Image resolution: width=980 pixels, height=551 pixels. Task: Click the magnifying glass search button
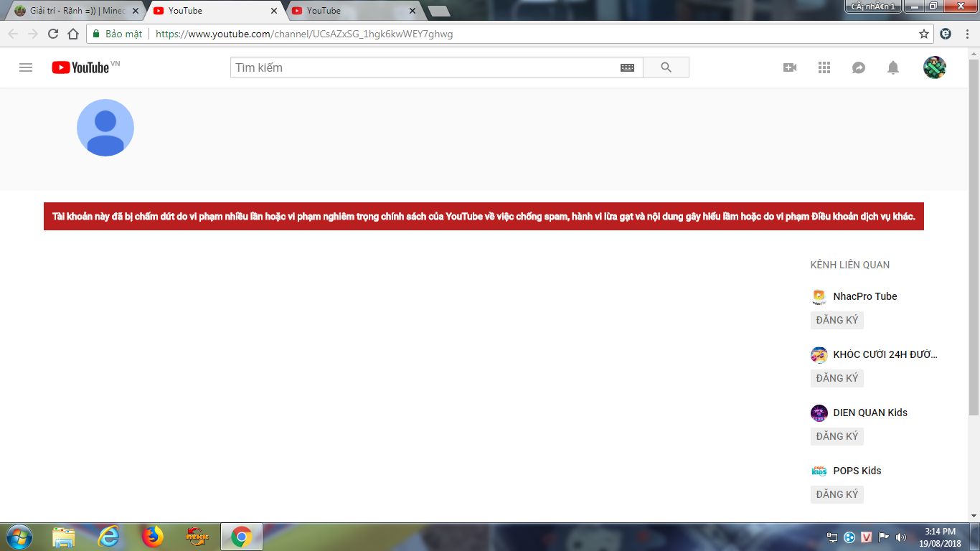tap(666, 67)
